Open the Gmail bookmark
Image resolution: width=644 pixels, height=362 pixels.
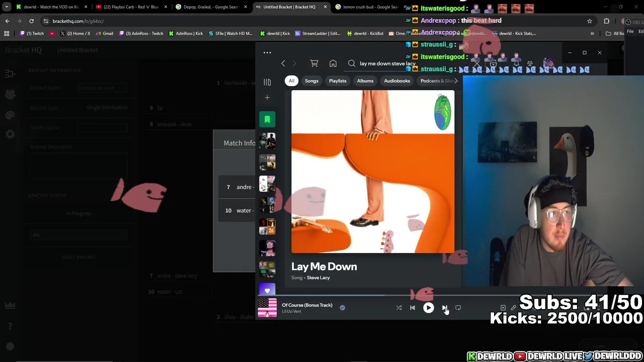click(104, 34)
